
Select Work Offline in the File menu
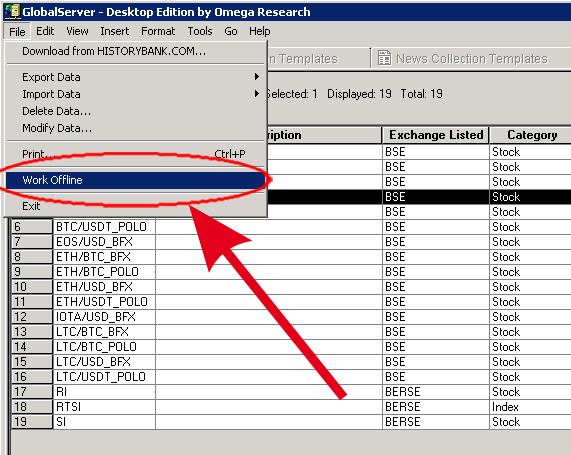click(x=135, y=180)
